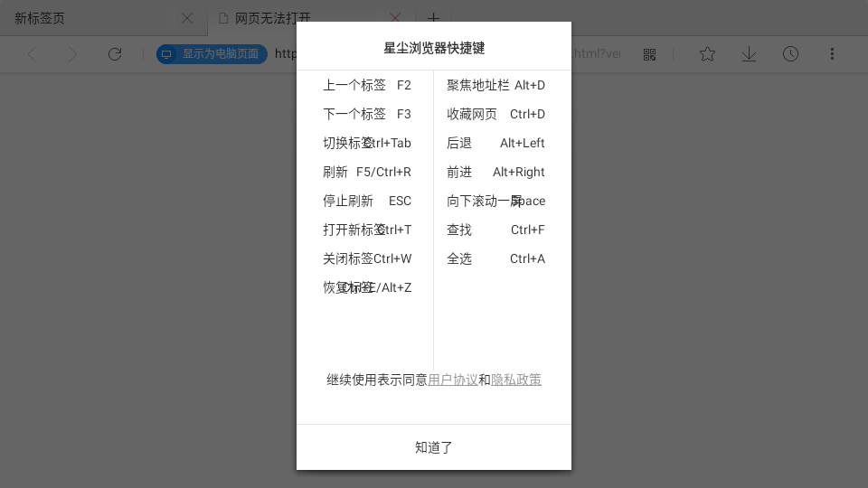Viewport: 868px width, 488px height.
Task: Click the 关闭标签 Ctrl+W shortcut row
Action: pyautogui.click(x=367, y=258)
